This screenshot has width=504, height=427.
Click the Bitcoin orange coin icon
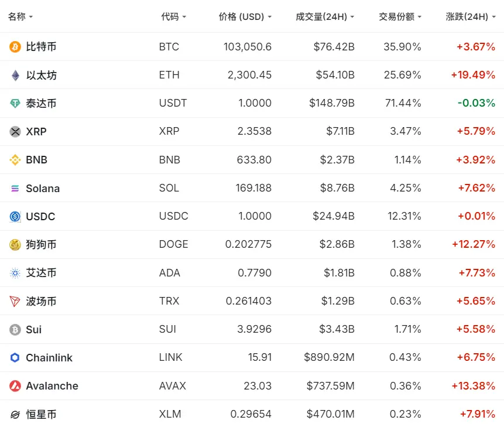[x=15, y=47]
